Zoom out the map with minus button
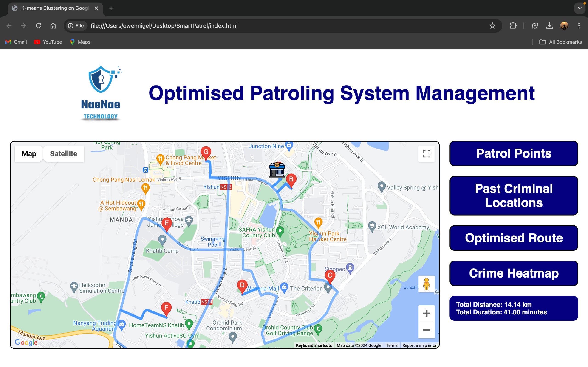This screenshot has width=588, height=367. click(x=427, y=330)
